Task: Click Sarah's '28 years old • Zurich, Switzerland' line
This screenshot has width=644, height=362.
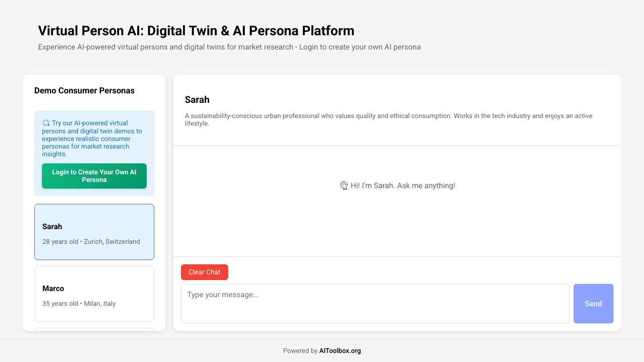Action: click(x=91, y=241)
